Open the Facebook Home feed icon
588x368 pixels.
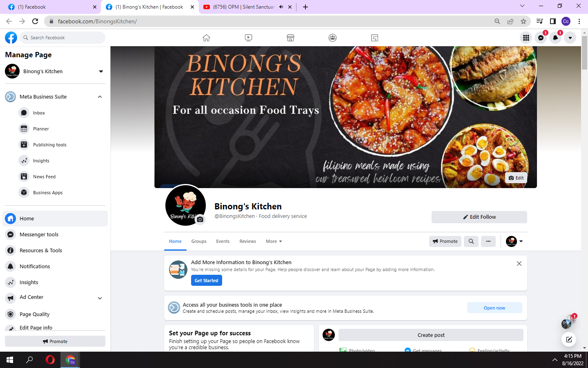206,38
